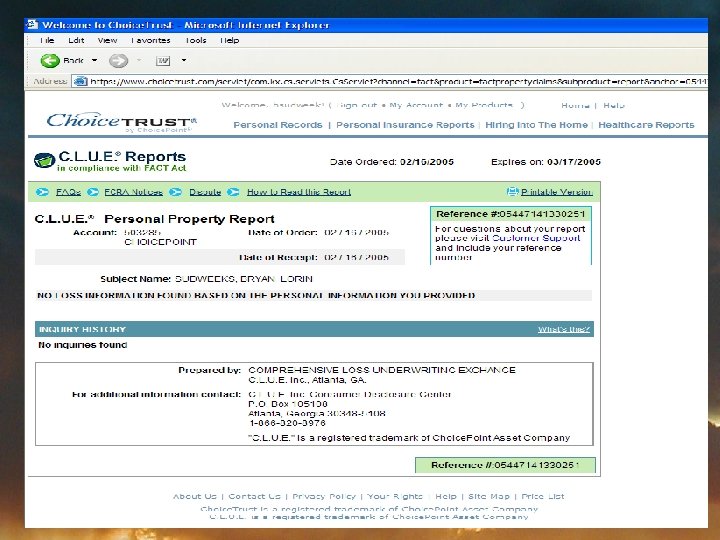Open the Help footer link

coord(446,496)
